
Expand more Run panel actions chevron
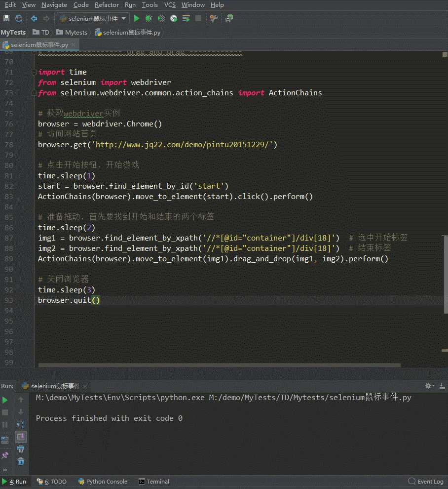coord(5,470)
